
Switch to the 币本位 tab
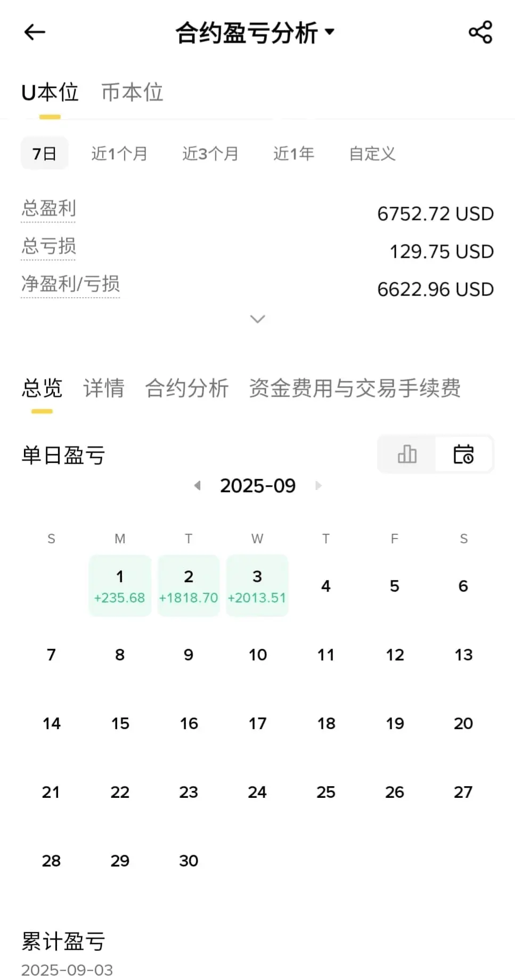click(x=132, y=92)
